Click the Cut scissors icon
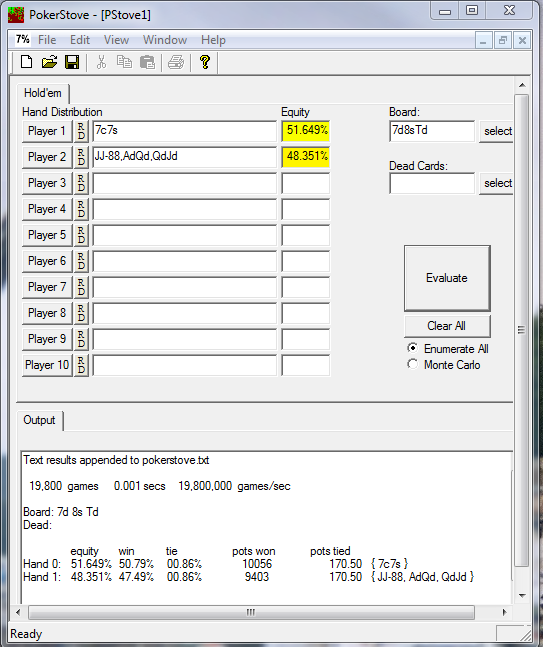The width and height of the screenshot is (543, 647). [101, 62]
